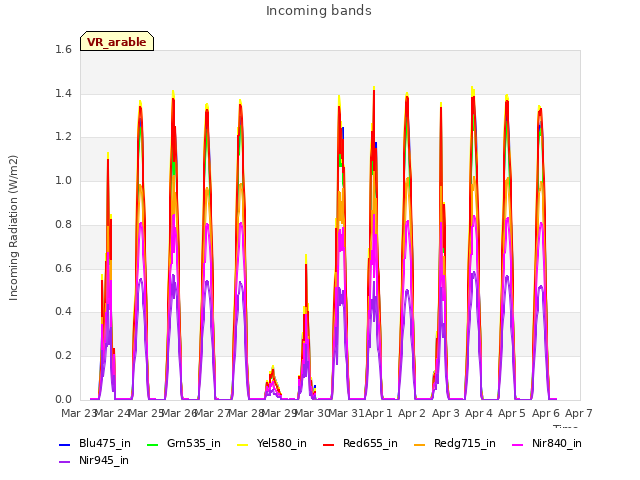Click the Incoming Radiation (W/m2) axis label

(x=13, y=228)
